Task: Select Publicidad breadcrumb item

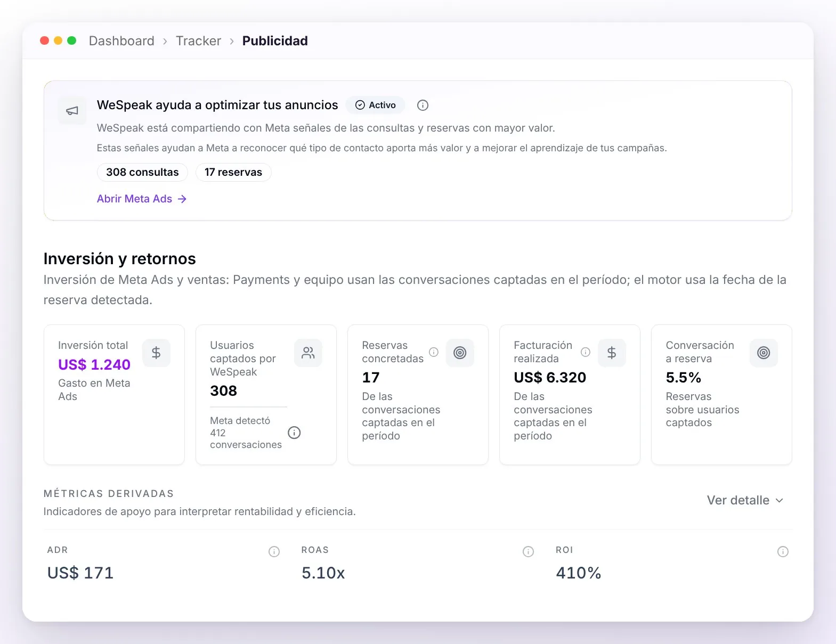Action: click(x=275, y=41)
